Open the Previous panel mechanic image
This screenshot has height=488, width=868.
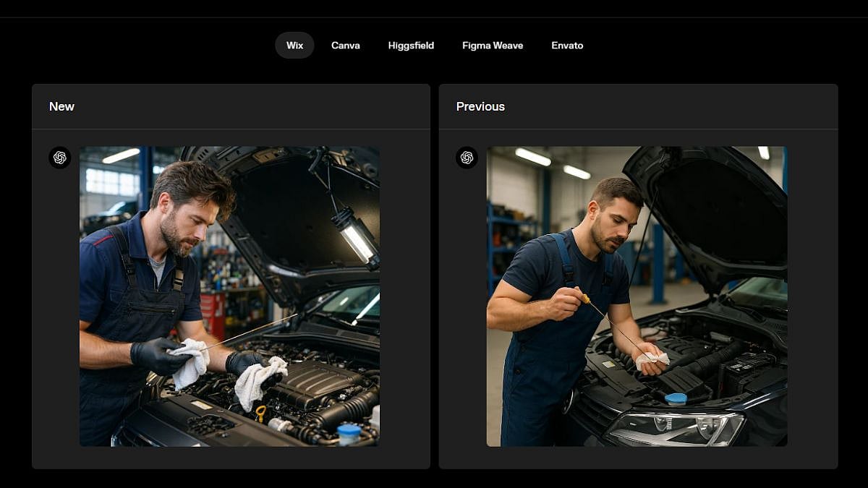point(637,296)
